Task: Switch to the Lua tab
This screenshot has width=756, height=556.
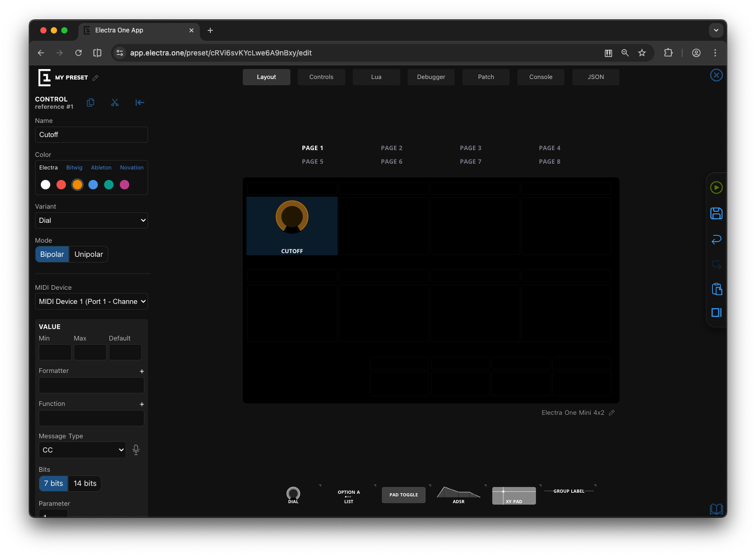Action: pyautogui.click(x=376, y=77)
